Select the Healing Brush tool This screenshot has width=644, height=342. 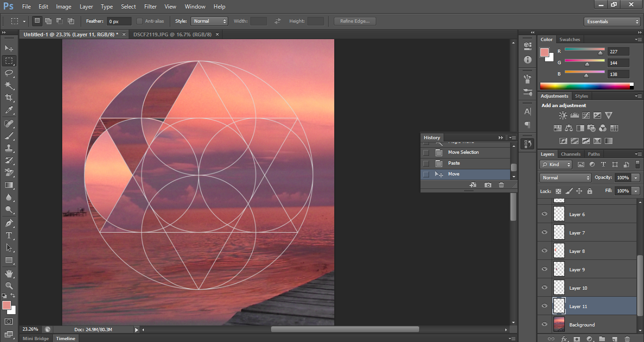pos(9,124)
